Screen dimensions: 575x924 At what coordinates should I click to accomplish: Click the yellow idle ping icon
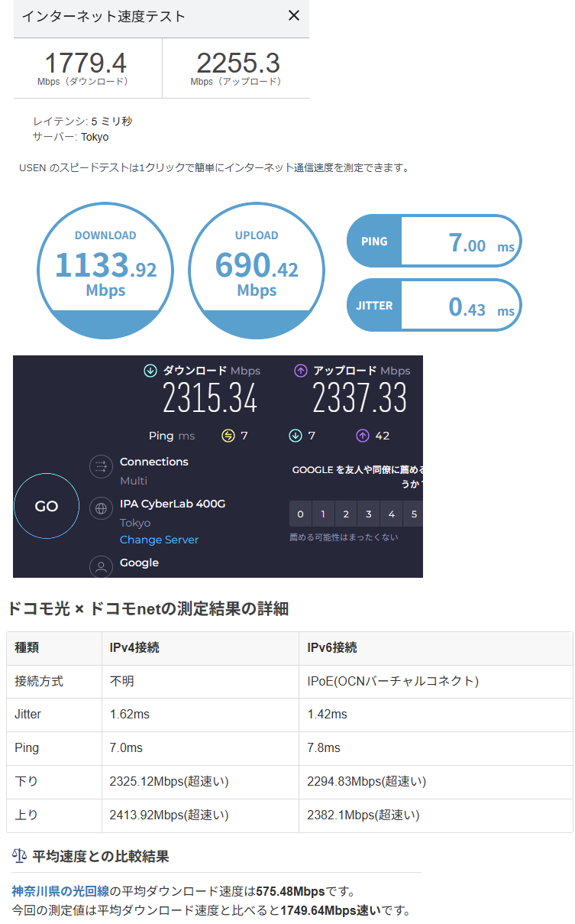228,436
